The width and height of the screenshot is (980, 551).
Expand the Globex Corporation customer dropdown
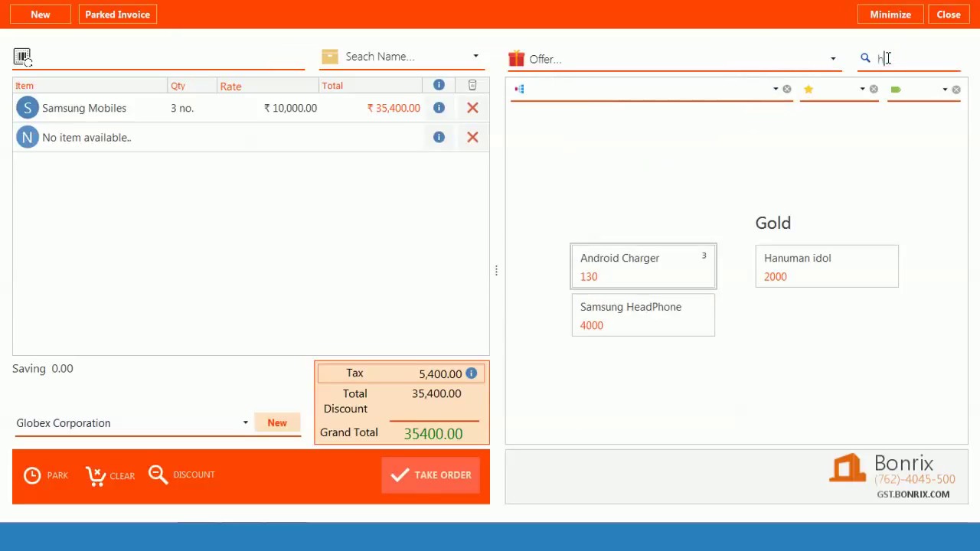245,422
